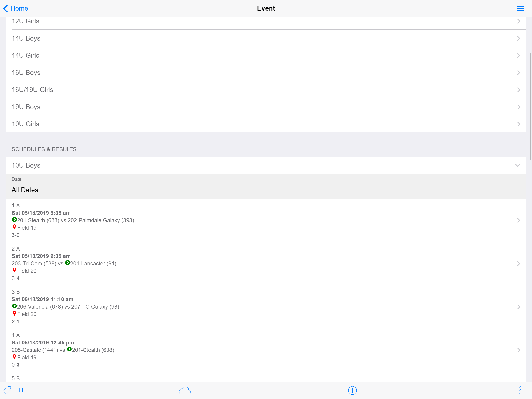Click chevron on 12U Girls row
The width and height of the screenshot is (532, 399).
(x=519, y=21)
